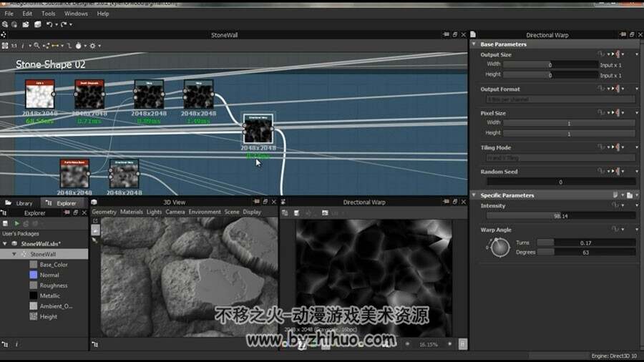Open the undo history dropdown arrow
The height and width of the screenshot is (362, 644).
tap(57, 24)
